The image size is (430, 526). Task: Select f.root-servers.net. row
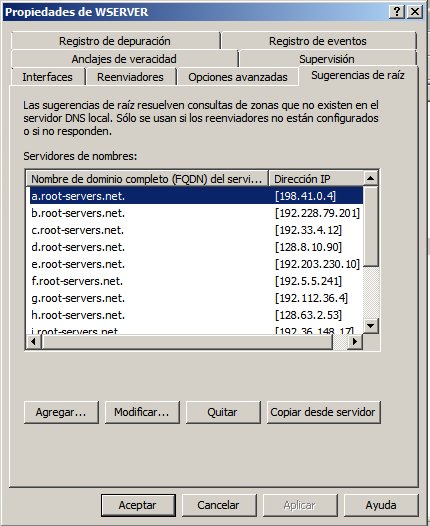[x=196, y=281]
